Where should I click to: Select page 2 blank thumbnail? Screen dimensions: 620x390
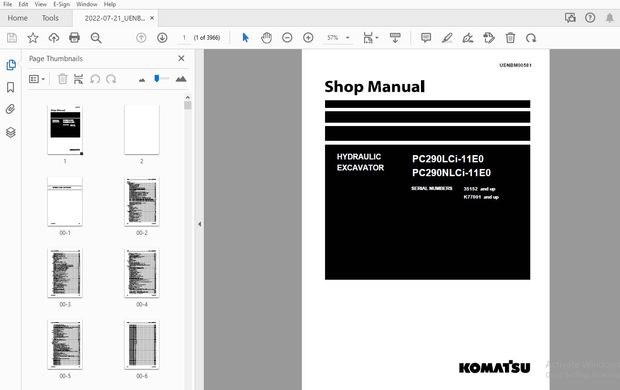click(x=142, y=129)
